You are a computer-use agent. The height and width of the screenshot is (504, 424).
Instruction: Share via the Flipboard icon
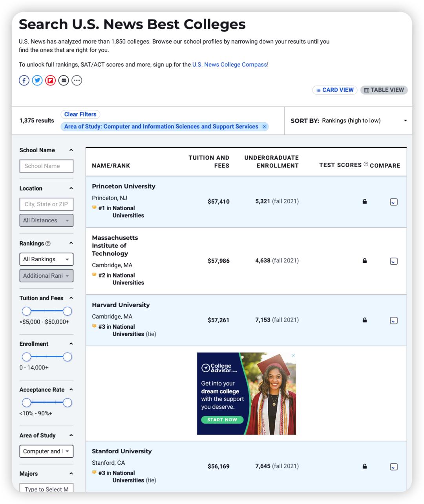[50, 80]
